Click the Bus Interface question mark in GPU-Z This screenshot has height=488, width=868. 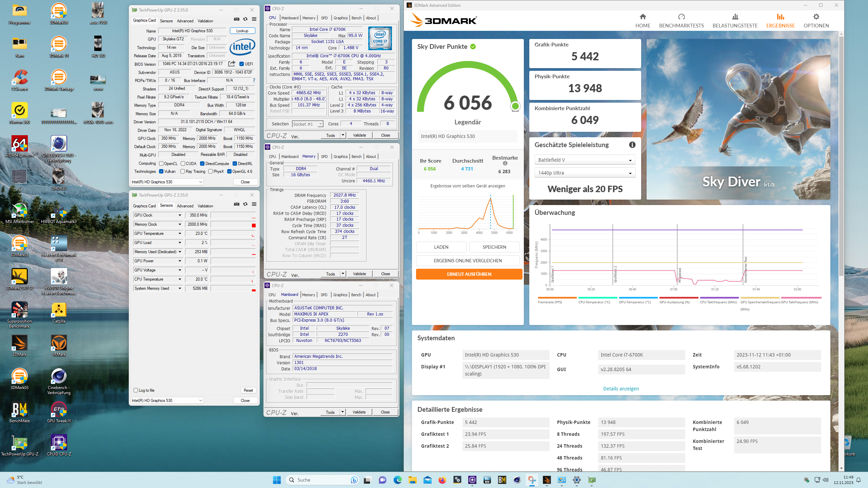click(254, 80)
